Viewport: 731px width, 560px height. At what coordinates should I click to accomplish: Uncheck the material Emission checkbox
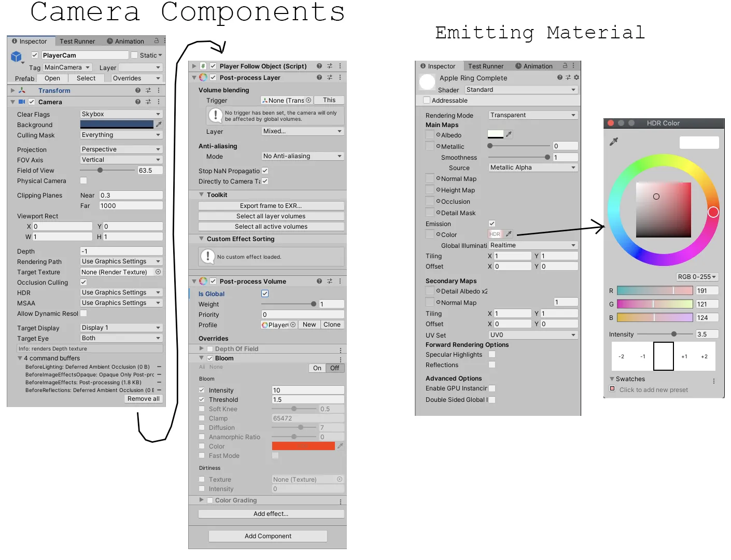click(x=492, y=223)
